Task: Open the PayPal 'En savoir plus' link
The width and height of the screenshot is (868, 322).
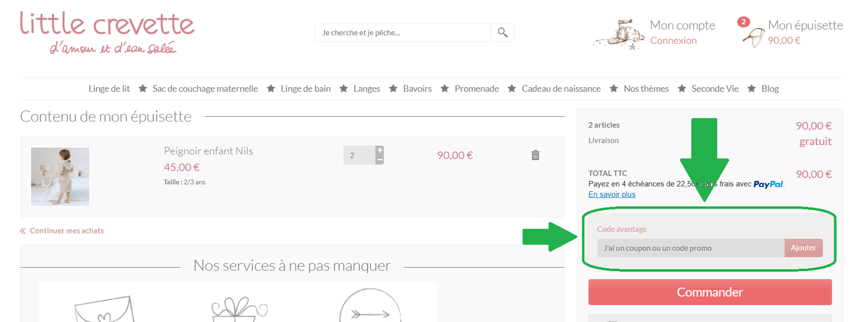Action: click(x=612, y=194)
